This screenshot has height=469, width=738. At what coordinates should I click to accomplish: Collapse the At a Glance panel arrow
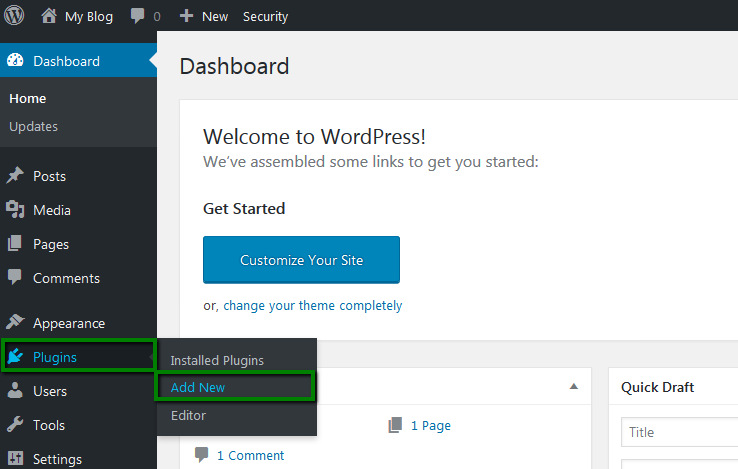point(574,386)
